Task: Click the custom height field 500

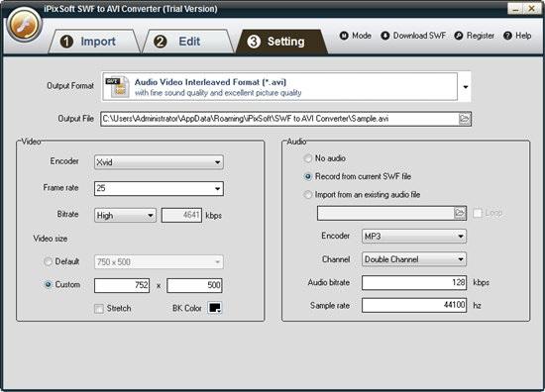Action: [194, 285]
